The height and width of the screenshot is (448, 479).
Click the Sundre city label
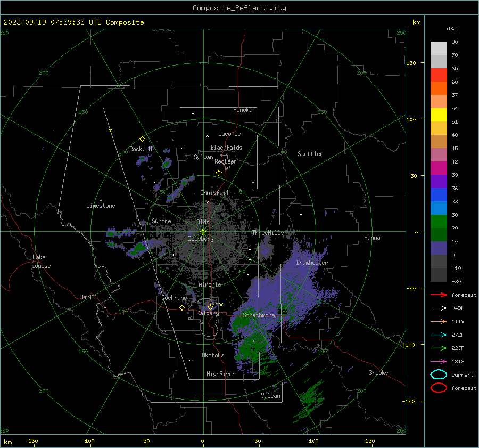coord(161,221)
